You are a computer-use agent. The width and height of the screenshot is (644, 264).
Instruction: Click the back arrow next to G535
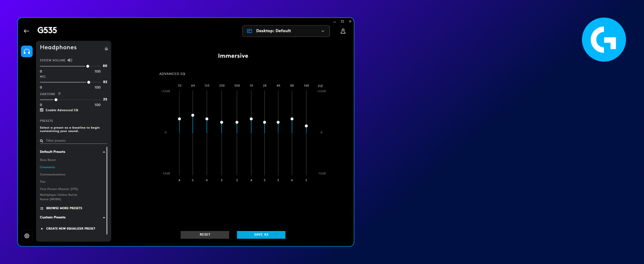click(26, 31)
